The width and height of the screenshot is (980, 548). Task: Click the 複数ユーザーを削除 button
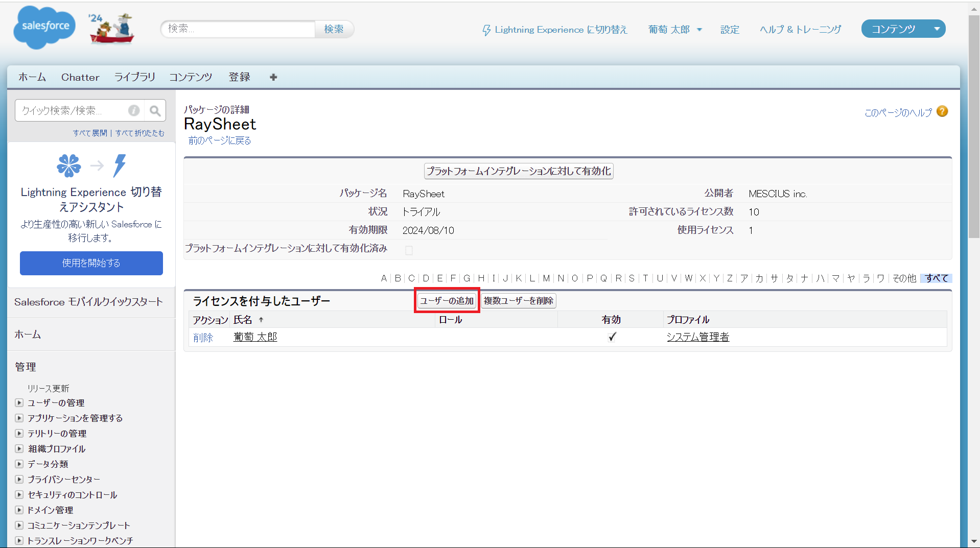[519, 301]
